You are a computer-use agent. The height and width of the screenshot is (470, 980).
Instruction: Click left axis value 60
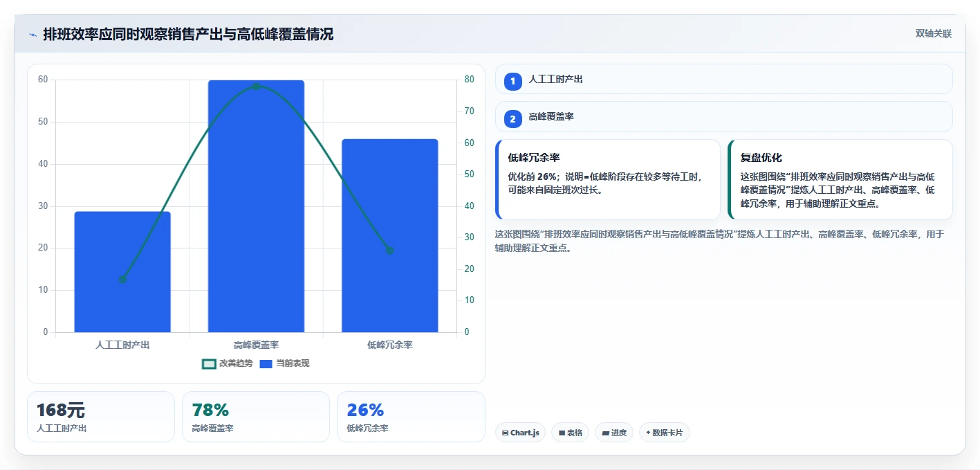[43, 80]
